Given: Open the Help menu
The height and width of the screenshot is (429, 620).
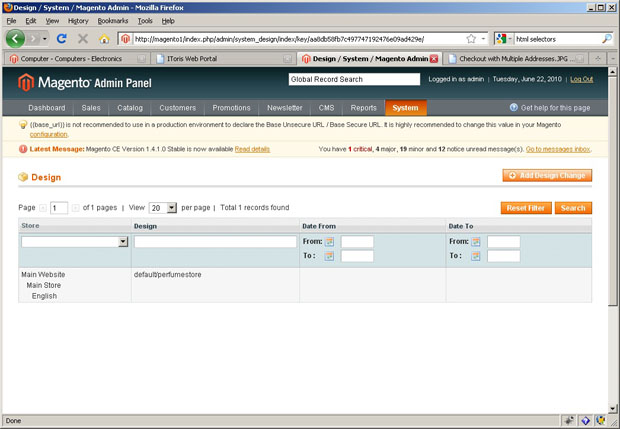Looking at the screenshot, I should click(168, 21).
